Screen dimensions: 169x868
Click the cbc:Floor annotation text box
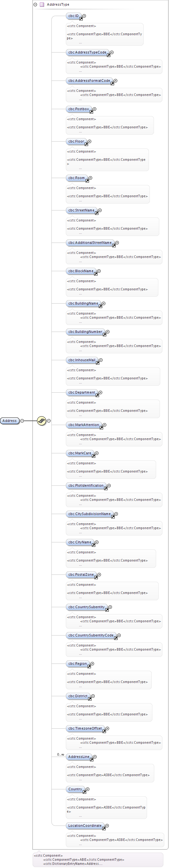point(107,160)
